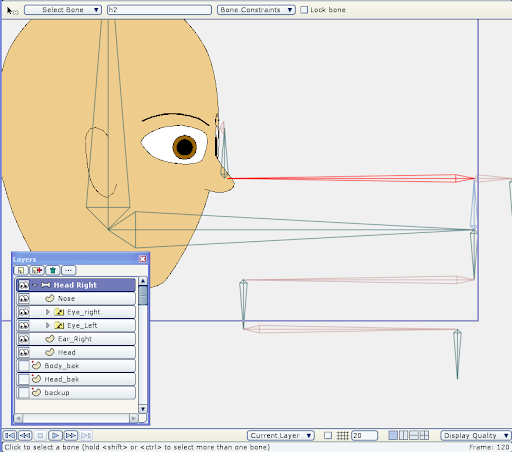The image size is (512, 452).
Task: Click the Layers horizontal scroll right arrow
Action: point(134,418)
